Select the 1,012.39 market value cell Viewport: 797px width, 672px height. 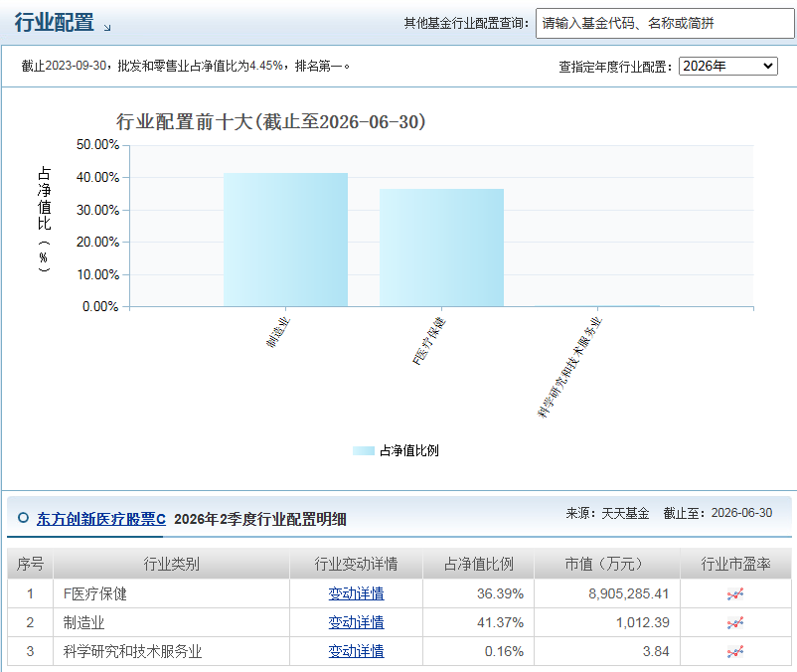[x=643, y=622]
